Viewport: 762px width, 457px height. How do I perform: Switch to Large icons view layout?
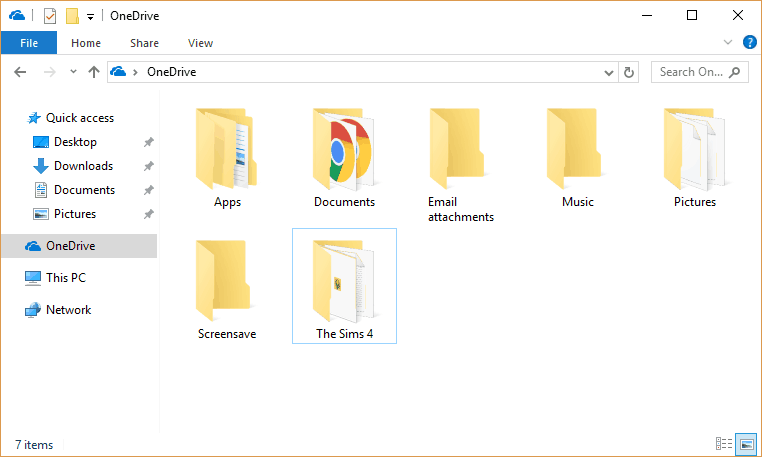pyautogui.click(x=746, y=443)
